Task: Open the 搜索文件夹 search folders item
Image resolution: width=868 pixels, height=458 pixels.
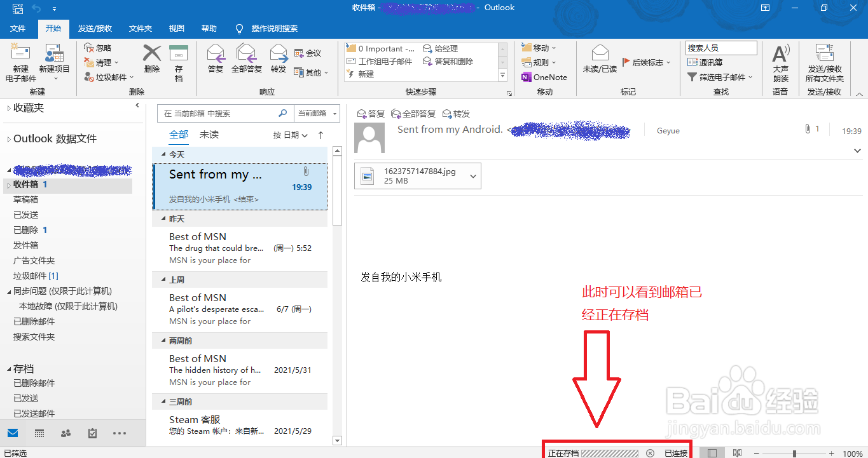Action: click(x=34, y=337)
